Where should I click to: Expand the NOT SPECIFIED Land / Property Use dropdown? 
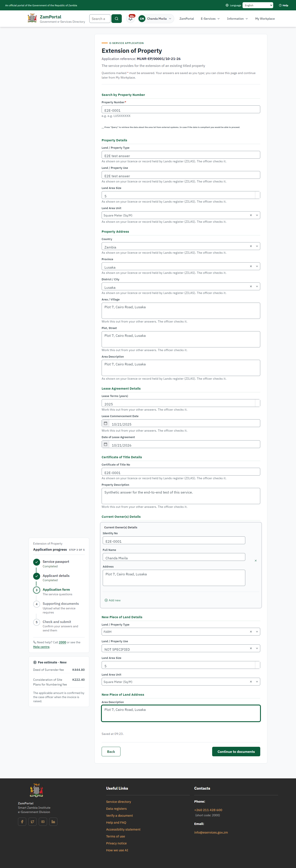coord(257,648)
